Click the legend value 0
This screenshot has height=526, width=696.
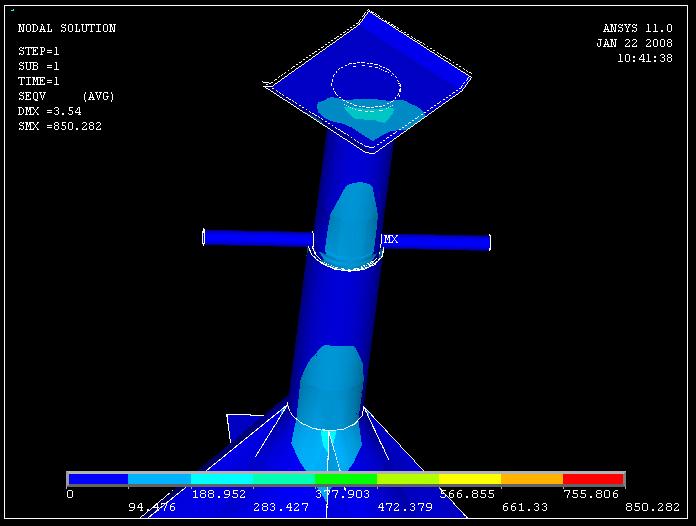70,494
